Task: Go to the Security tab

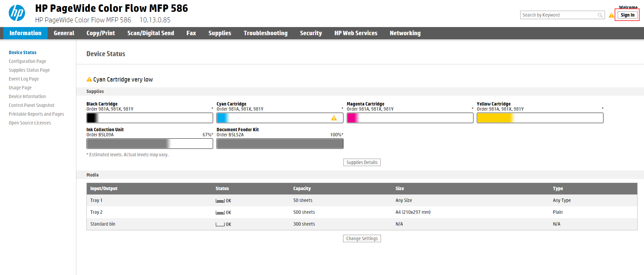Action: coord(311,33)
